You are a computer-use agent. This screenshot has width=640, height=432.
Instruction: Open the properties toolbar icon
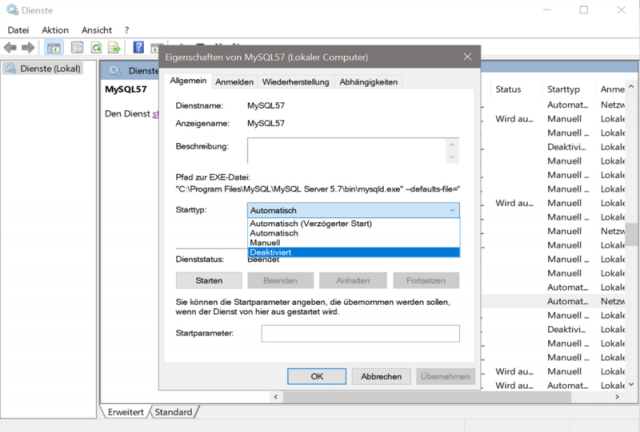tap(77, 48)
